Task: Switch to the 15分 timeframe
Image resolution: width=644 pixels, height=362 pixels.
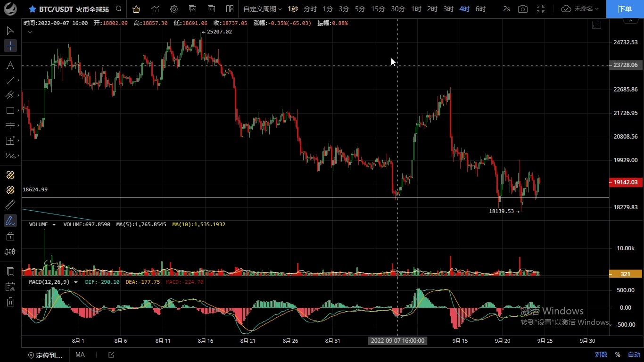Action: [378, 9]
